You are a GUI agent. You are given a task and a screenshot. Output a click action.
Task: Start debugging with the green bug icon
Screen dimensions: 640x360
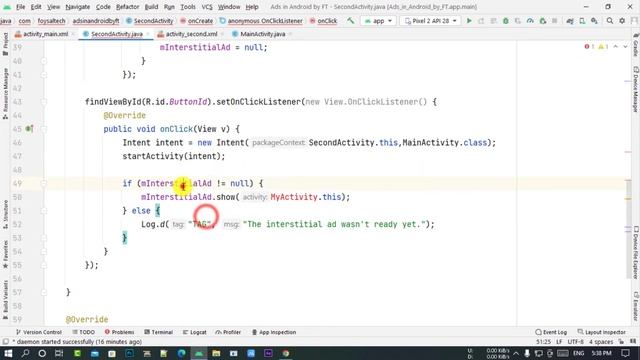click(506, 20)
